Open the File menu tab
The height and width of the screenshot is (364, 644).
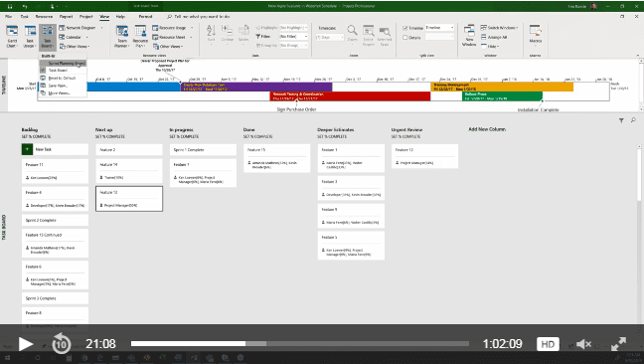click(x=8, y=17)
